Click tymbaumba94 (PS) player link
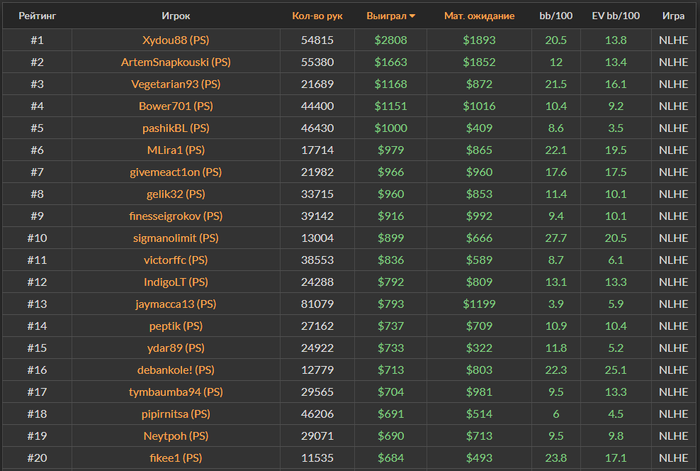The height and width of the screenshot is (471, 700). (176, 392)
